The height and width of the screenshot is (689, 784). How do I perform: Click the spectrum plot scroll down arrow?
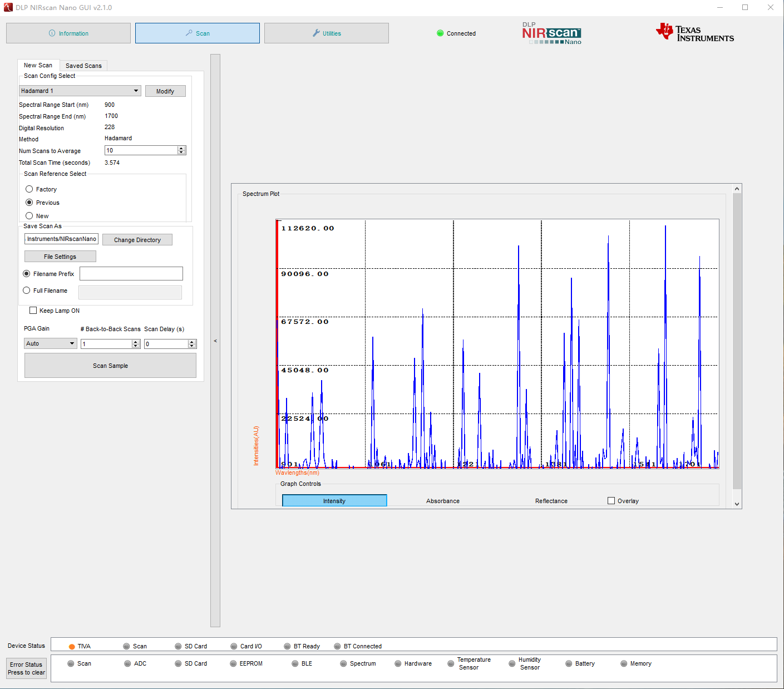click(x=737, y=504)
